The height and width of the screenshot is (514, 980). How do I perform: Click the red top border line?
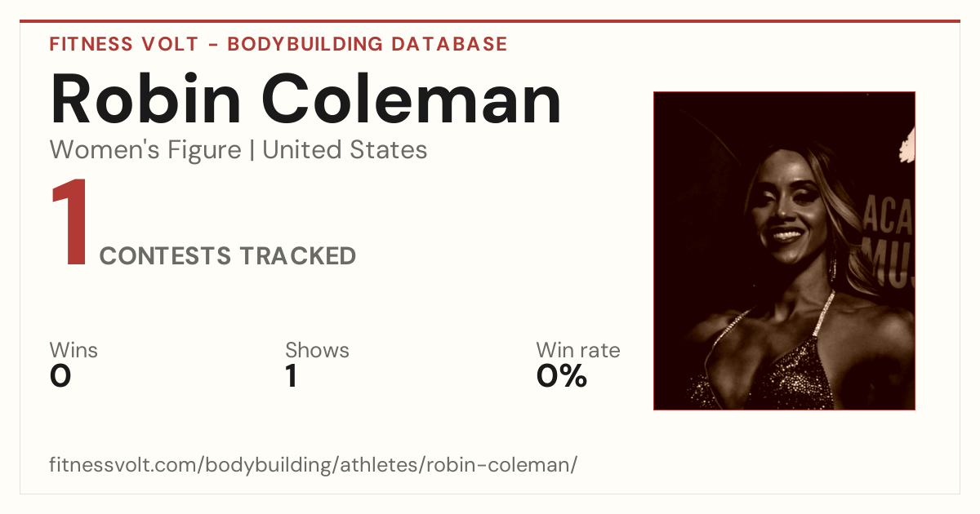(490, 21)
